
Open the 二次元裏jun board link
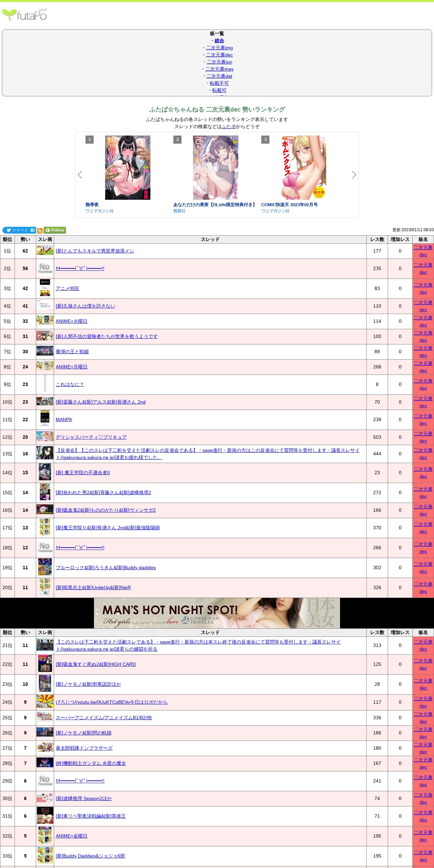219,62
